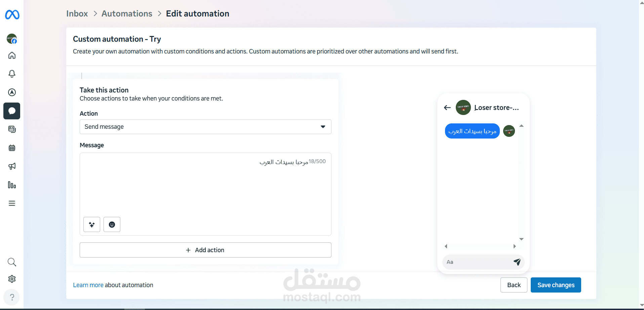Click the settings gear icon
This screenshot has height=310, width=644.
(12, 279)
